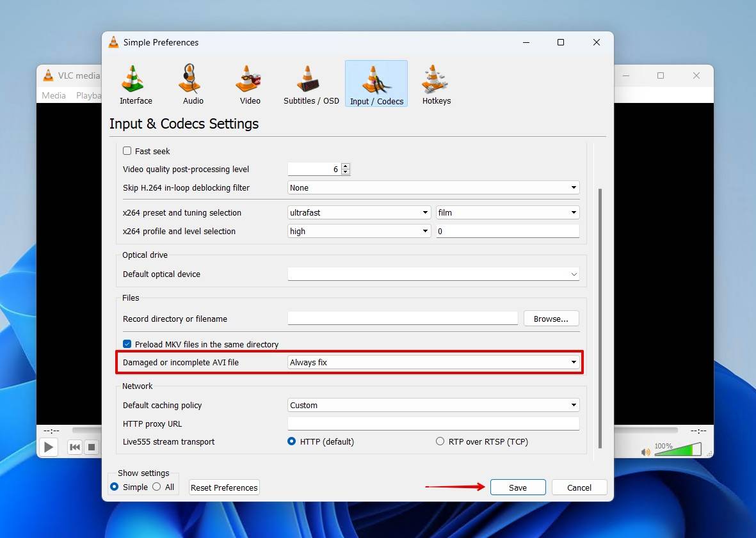This screenshot has height=538, width=756.
Task: Click the Stop button in VLC player
Action: [91, 447]
